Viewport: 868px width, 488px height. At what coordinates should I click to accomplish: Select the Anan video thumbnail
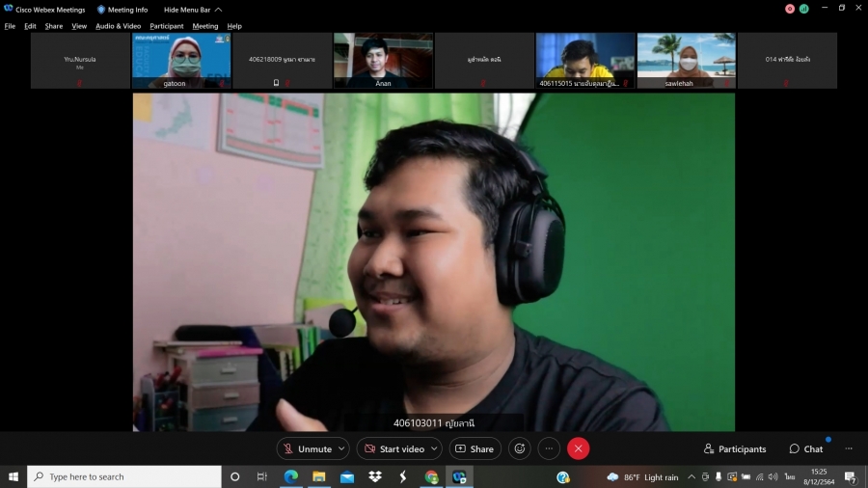point(383,61)
